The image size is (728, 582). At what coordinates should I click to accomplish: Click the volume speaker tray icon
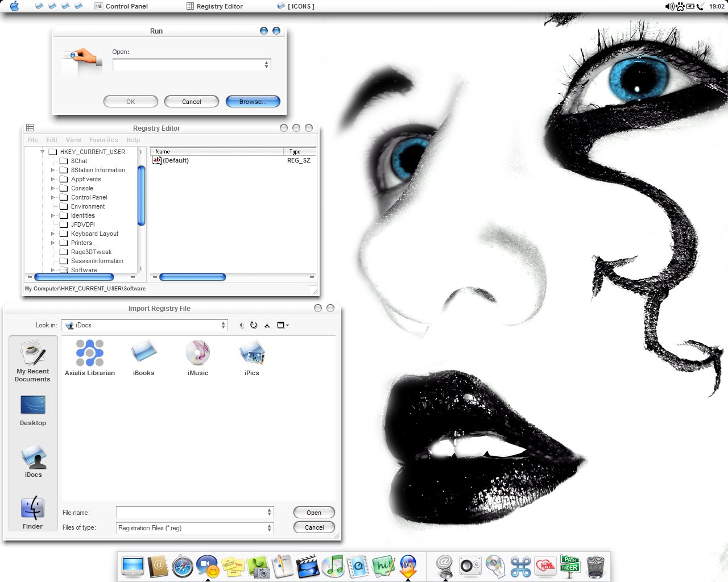point(669,6)
